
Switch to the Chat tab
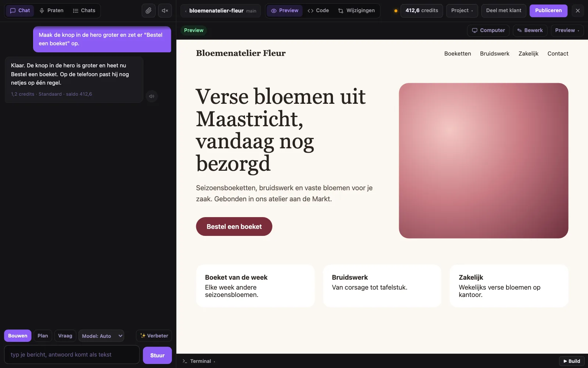click(20, 11)
